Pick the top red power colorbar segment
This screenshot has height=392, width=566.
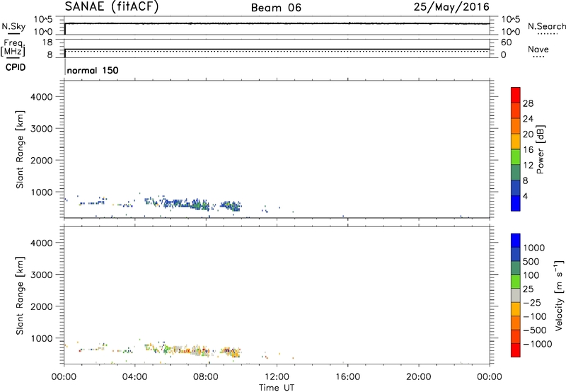pos(516,95)
